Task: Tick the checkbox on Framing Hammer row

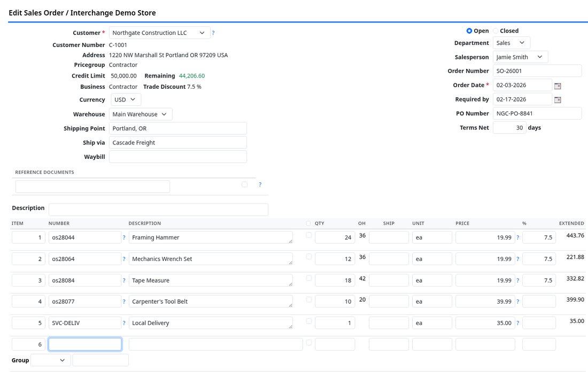Action: pos(308,235)
